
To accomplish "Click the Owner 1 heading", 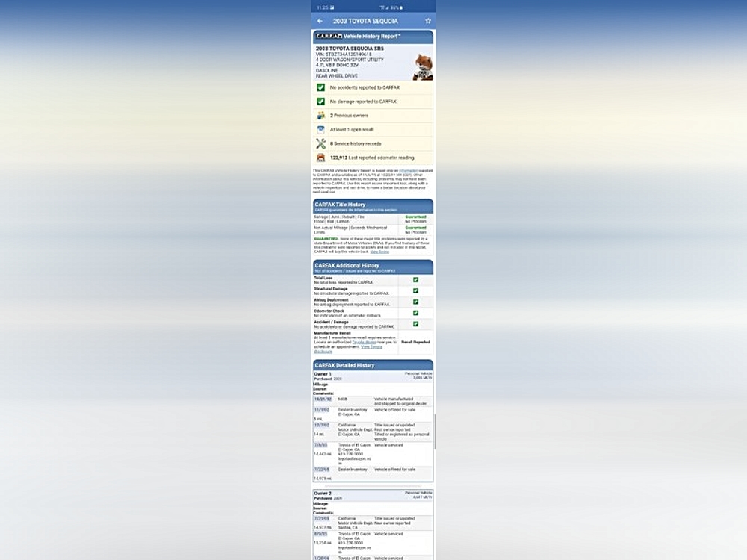I will coord(323,374).
